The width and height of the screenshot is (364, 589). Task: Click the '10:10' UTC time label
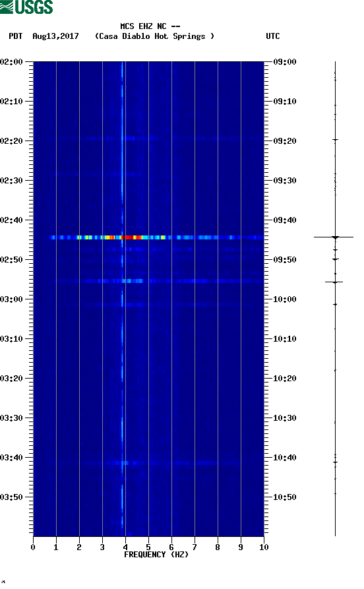285,339
